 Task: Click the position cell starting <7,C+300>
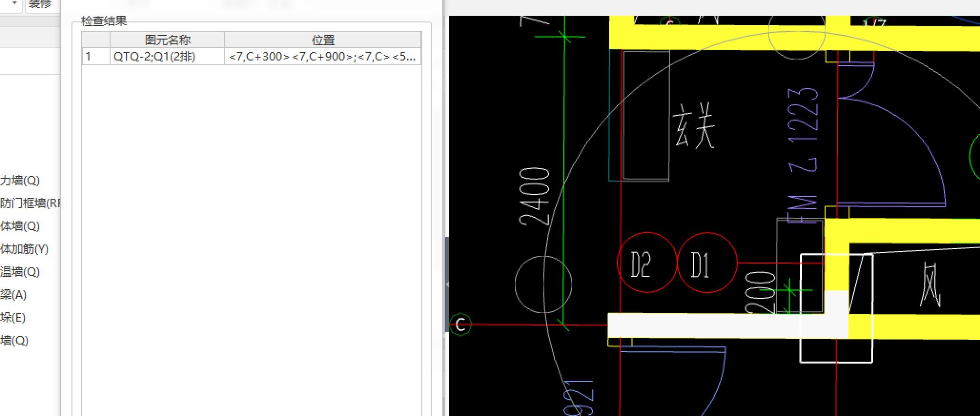point(323,57)
